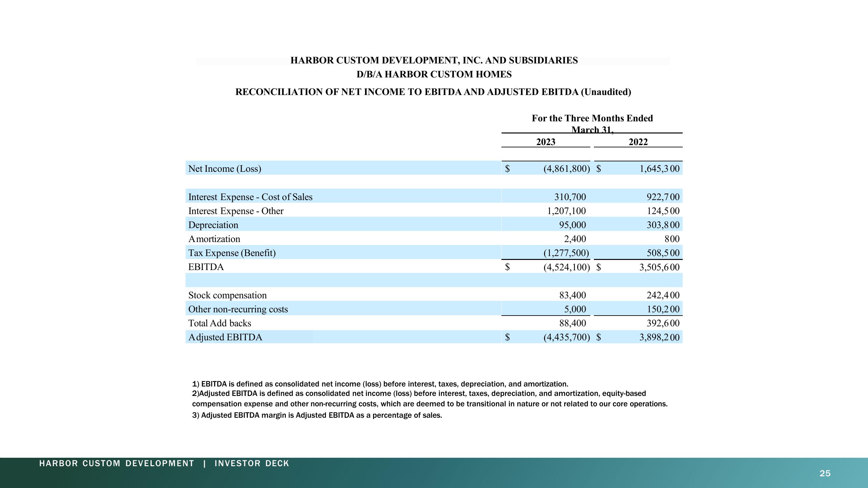This screenshot has height=488, width=868.
Task: Select 'Tax Expense (Benefit)' label
Action: [232, 253]
